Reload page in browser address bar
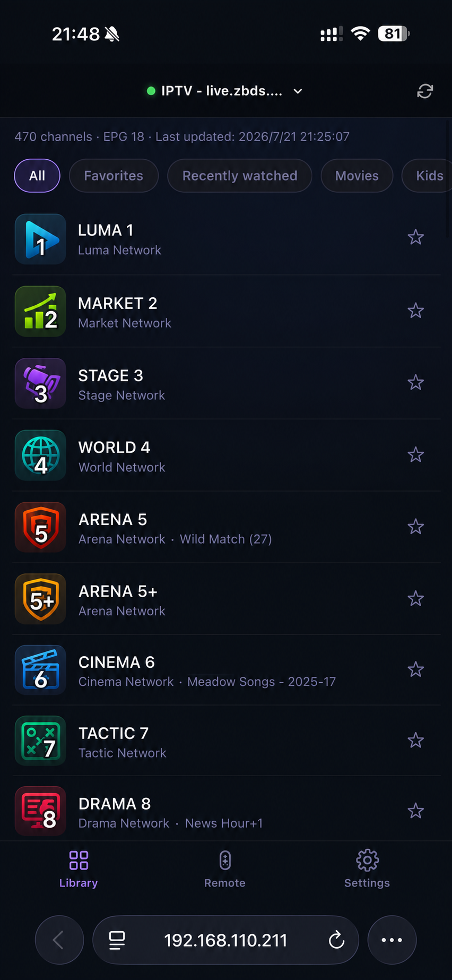 point(336,940)
